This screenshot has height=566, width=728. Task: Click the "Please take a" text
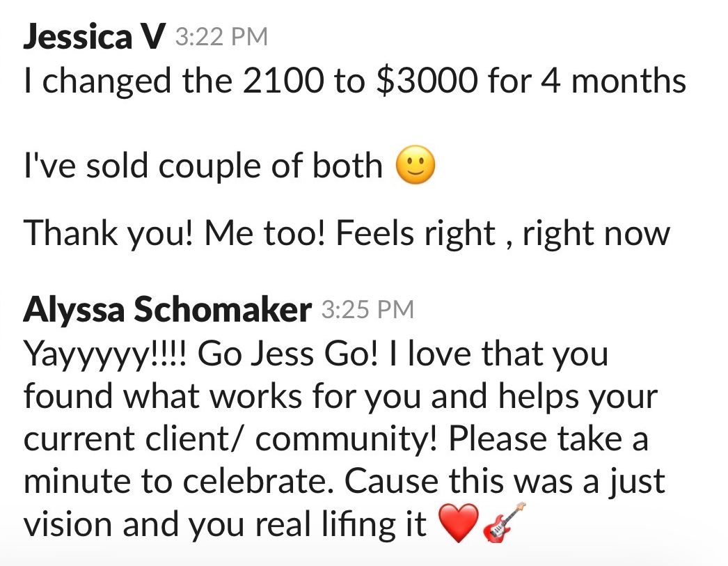click(x=548, y=439)
